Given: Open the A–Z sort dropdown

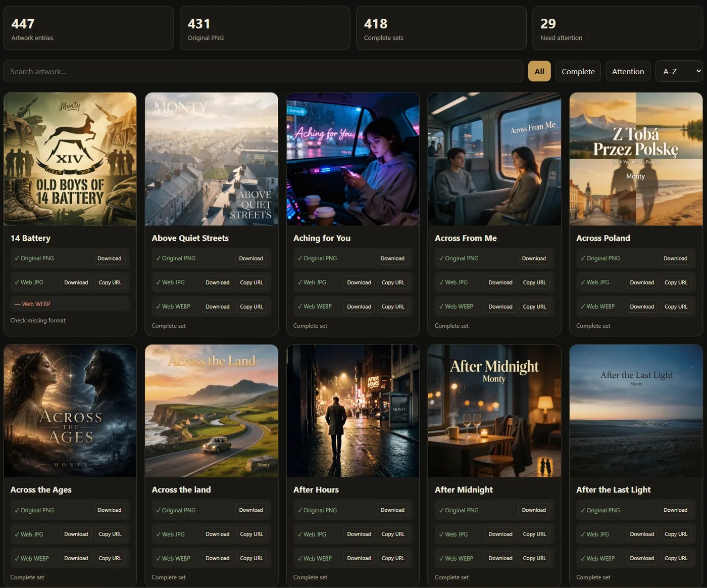Looking at the screenshot, I should click(679, 71).
